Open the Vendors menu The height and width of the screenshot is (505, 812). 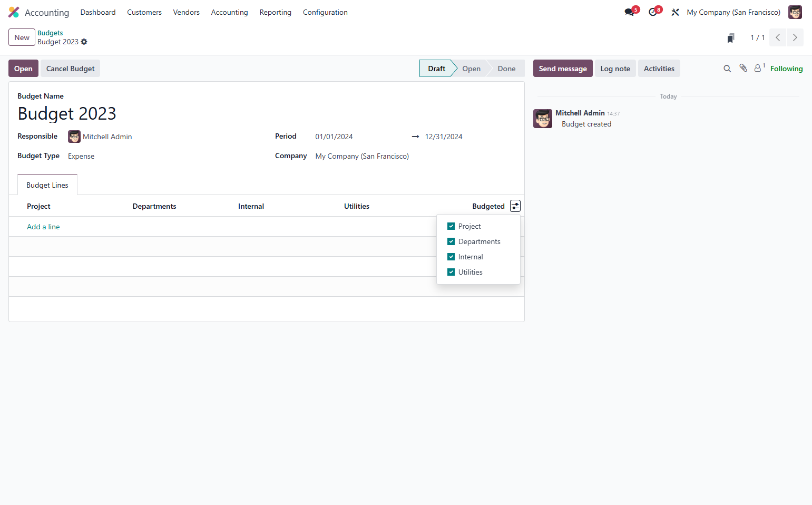[187, 12]
